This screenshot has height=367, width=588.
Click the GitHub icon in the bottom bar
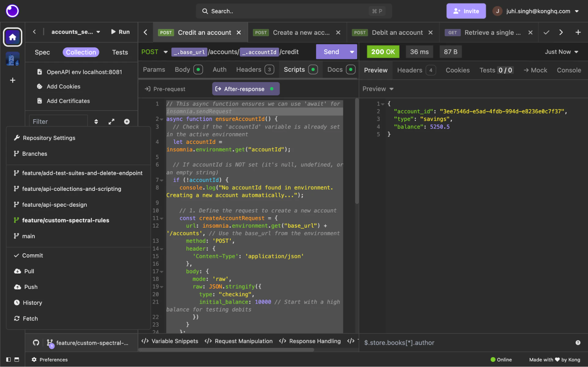coord(36,343)
